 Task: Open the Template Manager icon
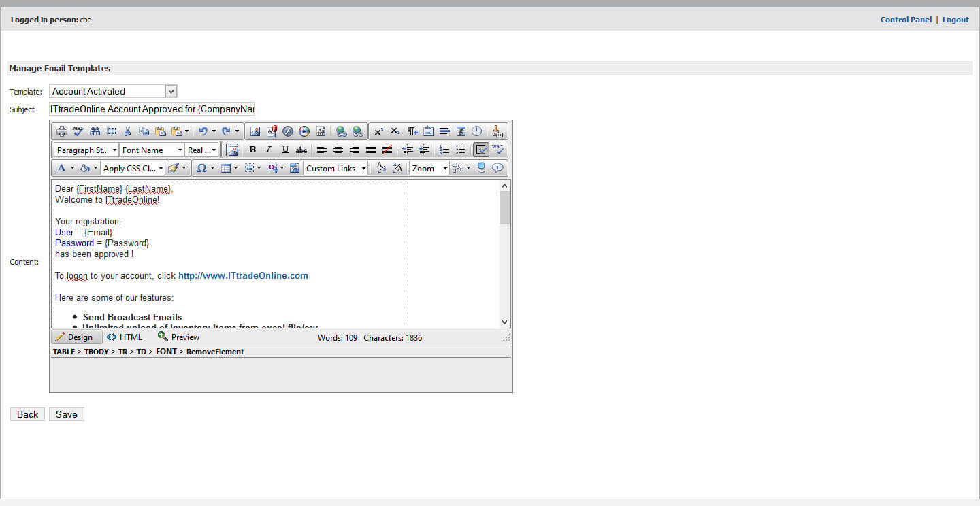point(321,131)
